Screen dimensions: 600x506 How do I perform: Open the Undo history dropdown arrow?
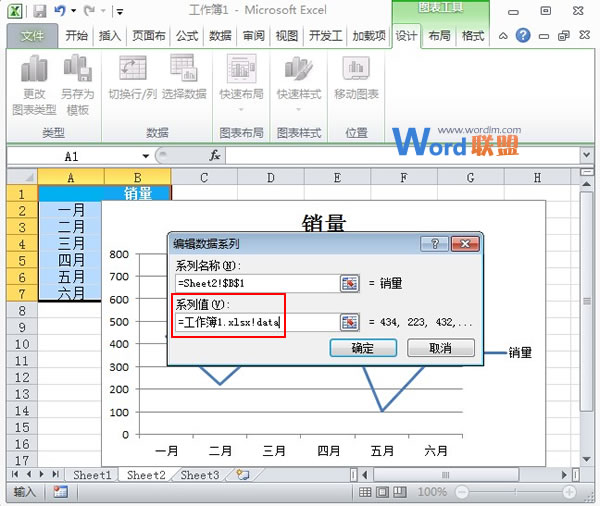(73, 11)
